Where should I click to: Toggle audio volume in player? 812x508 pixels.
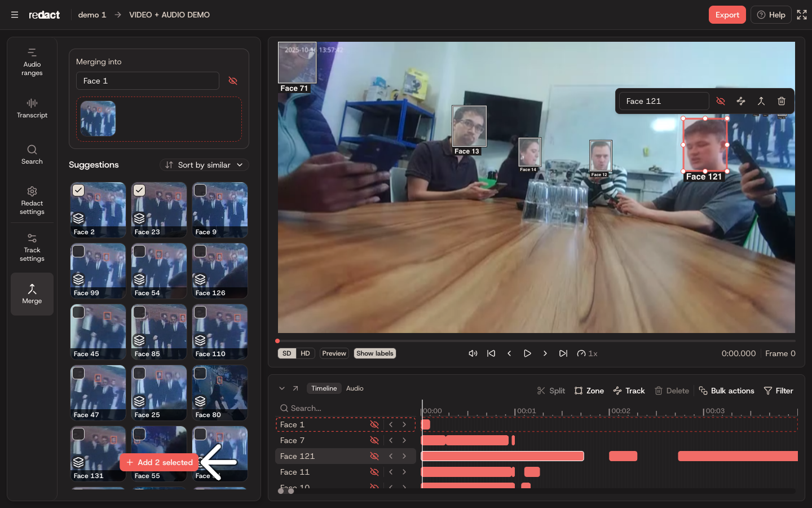pyautogui.click(x=473, y=353)
